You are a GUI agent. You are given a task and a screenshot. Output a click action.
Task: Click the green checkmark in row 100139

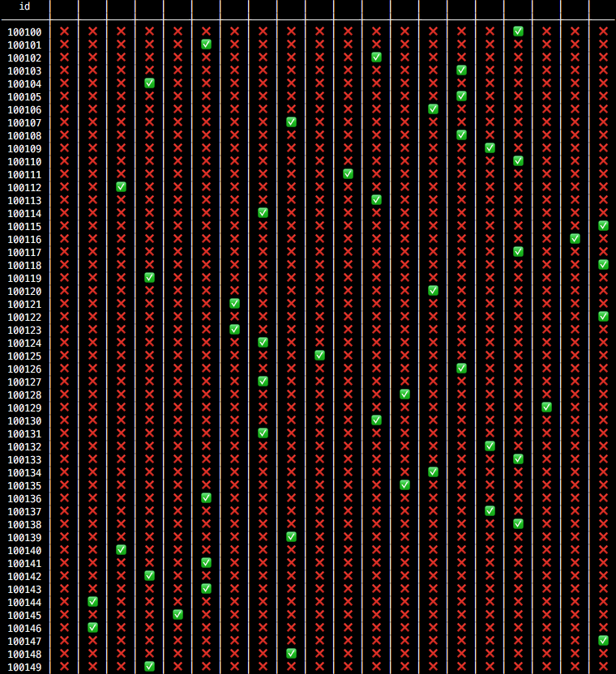[x=291, y=537]
